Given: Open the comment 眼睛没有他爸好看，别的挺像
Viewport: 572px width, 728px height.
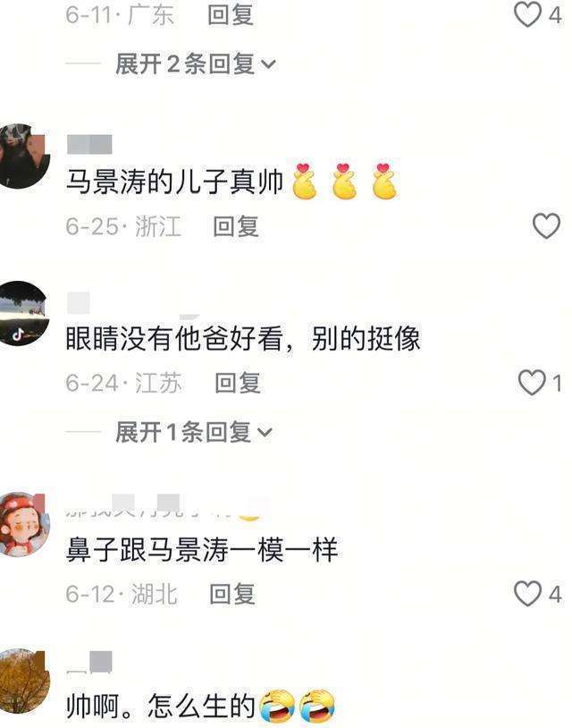Looking at the screenshot, I should tap(242, 338).
